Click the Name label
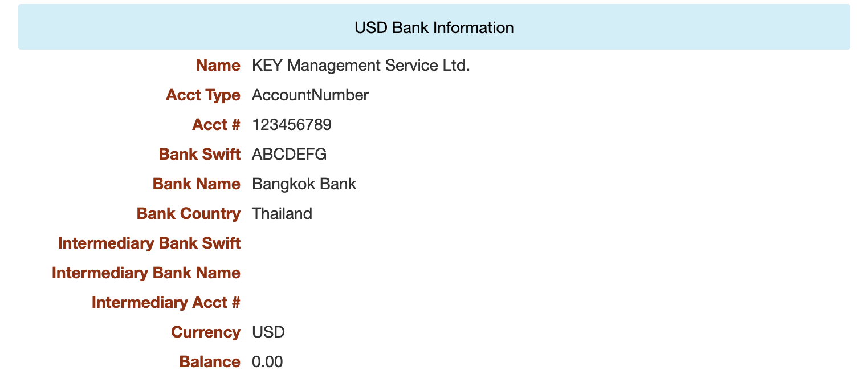 pos(218,66)
